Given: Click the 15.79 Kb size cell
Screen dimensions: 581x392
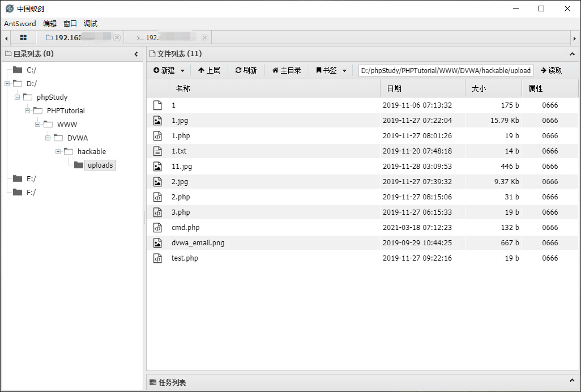Looking at the screenshot, I should [505, 121].
